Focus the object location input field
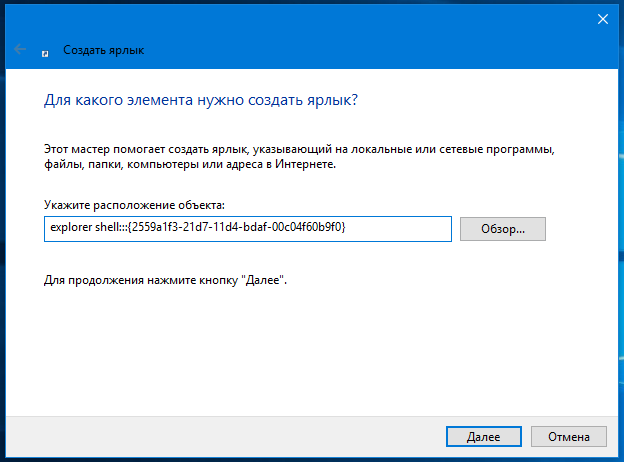Viewport: 624px width, 462px height. [248, 229]
